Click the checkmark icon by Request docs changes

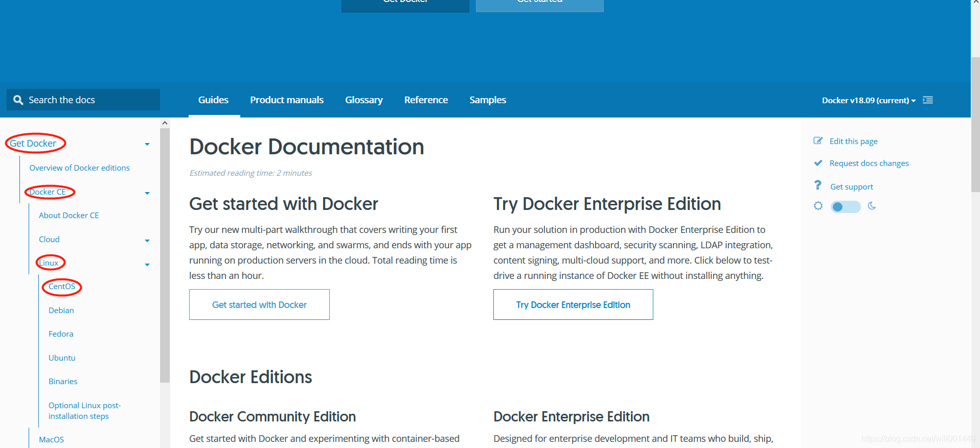click(818, 163)
